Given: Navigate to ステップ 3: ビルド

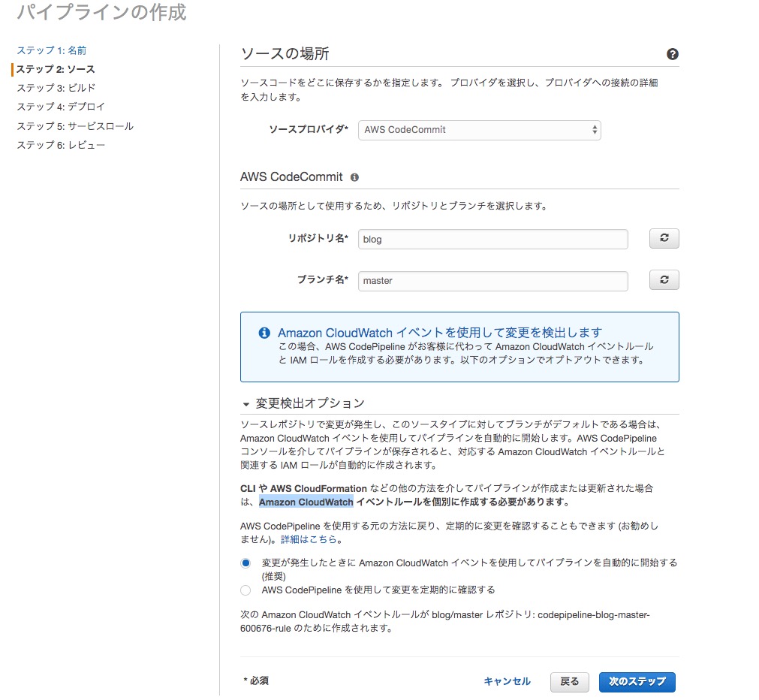Looking at the screenshot, I should tap(50, 88).
